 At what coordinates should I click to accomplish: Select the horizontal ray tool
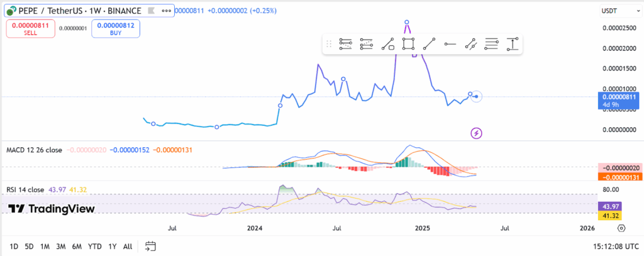pos(450,44)
